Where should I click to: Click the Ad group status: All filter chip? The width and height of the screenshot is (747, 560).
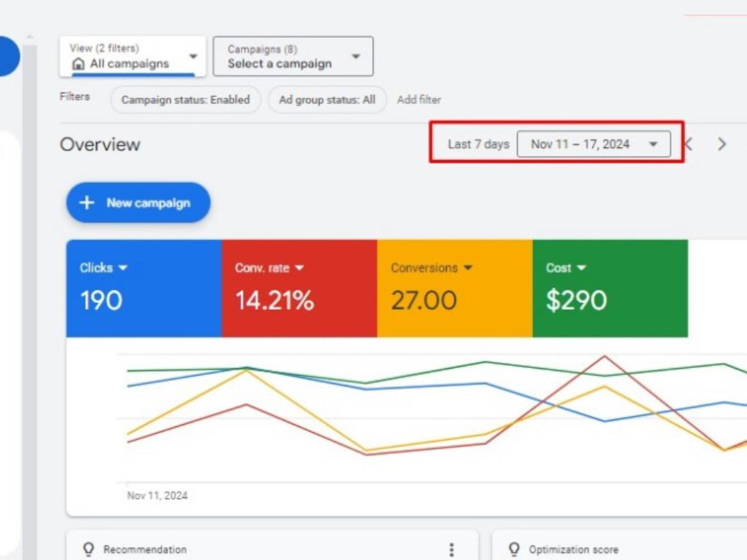(327, 99)
